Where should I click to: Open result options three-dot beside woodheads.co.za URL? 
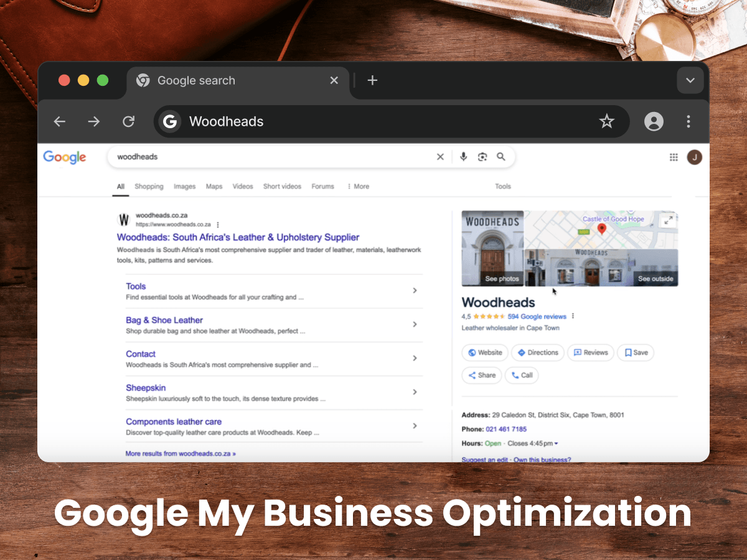[218, 225]
